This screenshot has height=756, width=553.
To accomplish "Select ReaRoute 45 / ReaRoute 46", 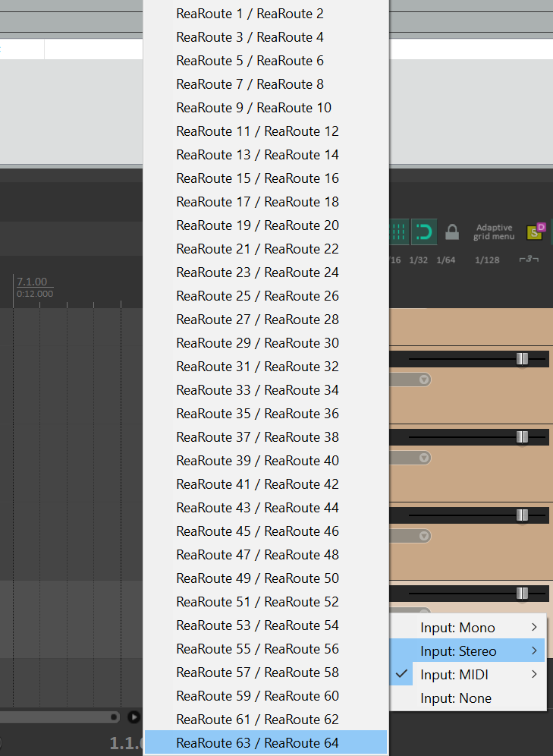I will click(266, 531).
